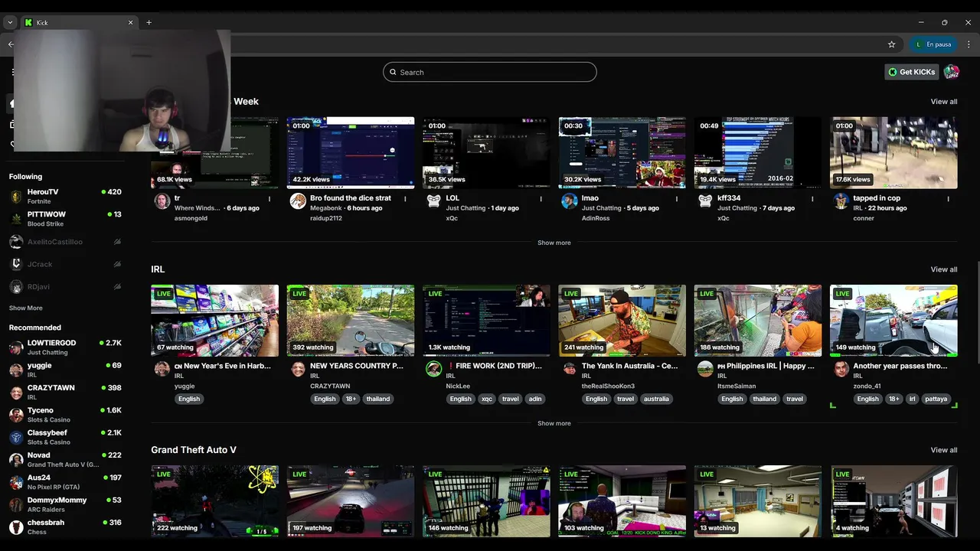
Task: Click offline icon next to RDjavi
Action: (117, 287)
